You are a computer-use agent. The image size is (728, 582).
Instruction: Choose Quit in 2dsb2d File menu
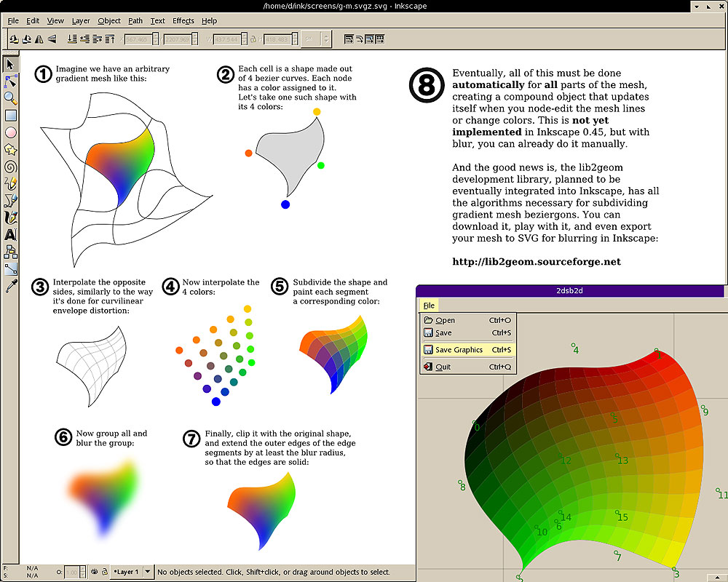pos(467,367)
